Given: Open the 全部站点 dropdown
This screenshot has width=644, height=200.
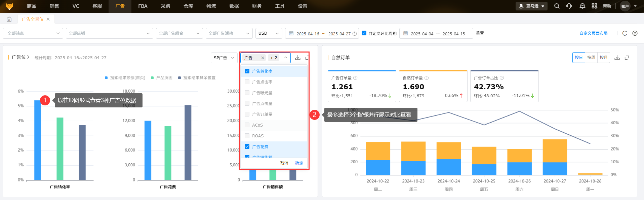Looking at the screenshot, I should 33,33.
